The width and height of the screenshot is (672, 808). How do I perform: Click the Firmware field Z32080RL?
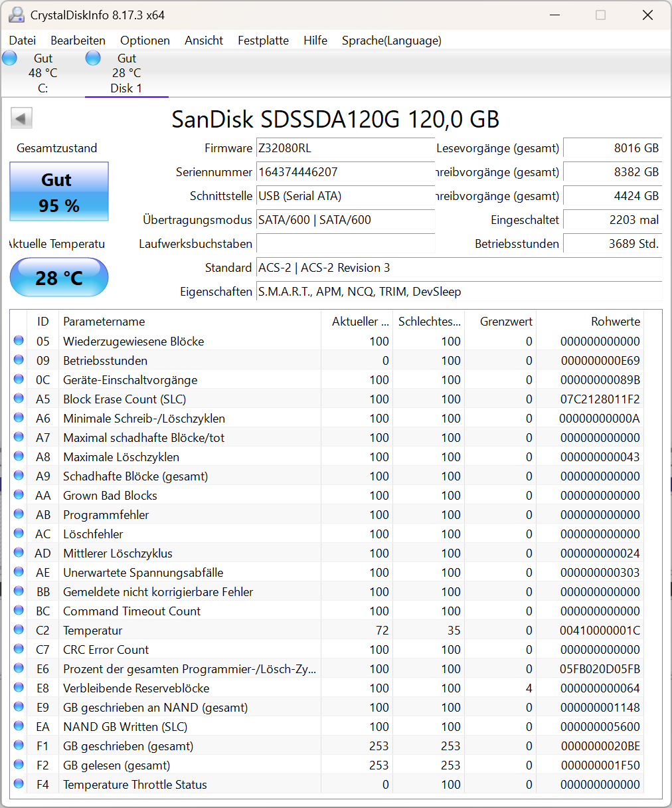(345, 148)
